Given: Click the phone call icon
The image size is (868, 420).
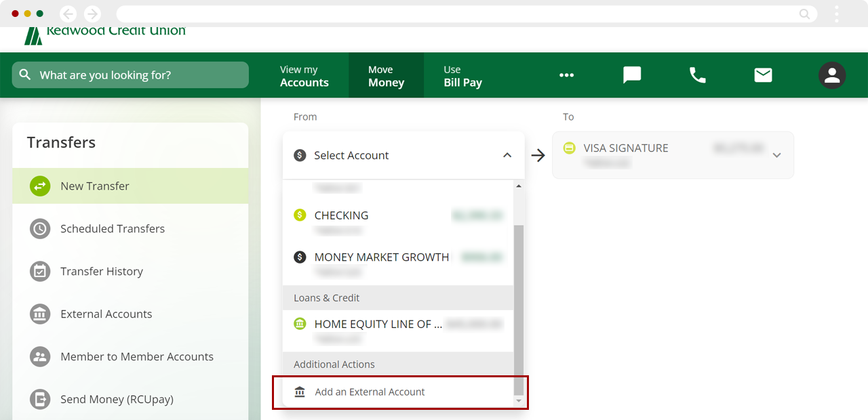Looking at the screenshot, I should [697, 75].
